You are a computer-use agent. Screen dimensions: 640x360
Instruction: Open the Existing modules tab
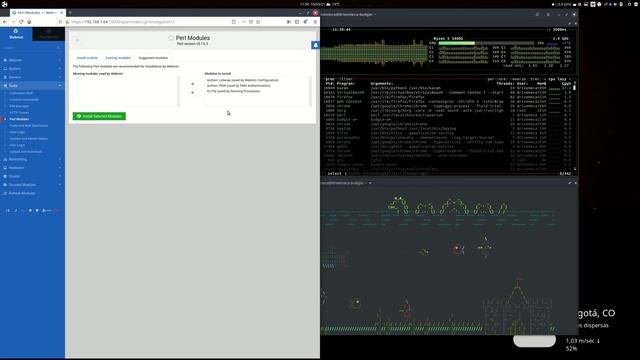click(x=118, y=58)
